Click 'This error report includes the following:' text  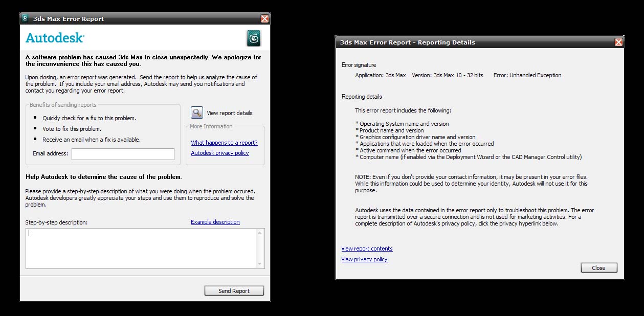click(x=403, y=110)
